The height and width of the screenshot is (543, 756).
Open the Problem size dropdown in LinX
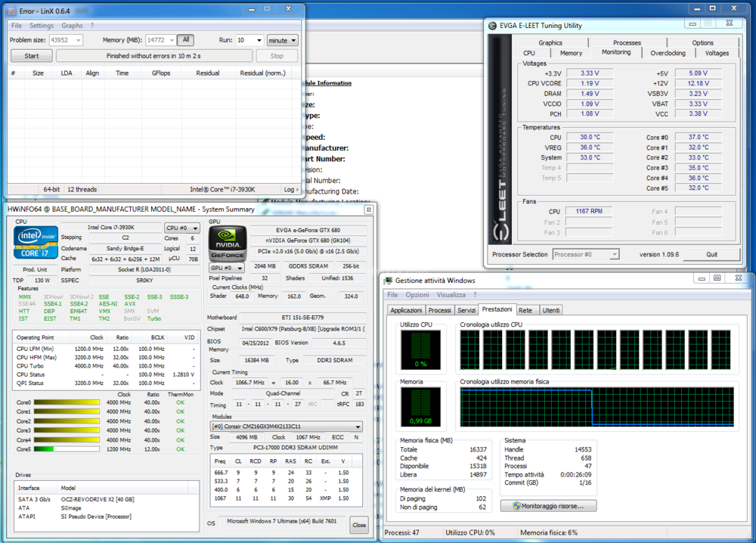(78, 41)
